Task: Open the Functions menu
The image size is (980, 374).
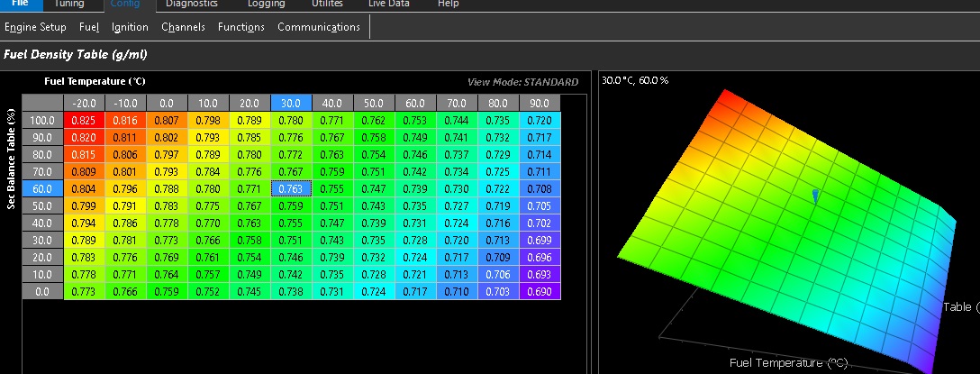Action: [240, 27]
